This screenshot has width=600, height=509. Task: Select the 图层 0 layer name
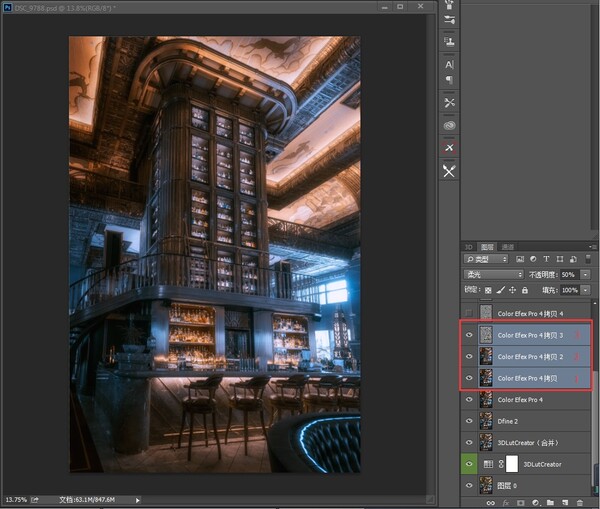[x=507, y=486]
